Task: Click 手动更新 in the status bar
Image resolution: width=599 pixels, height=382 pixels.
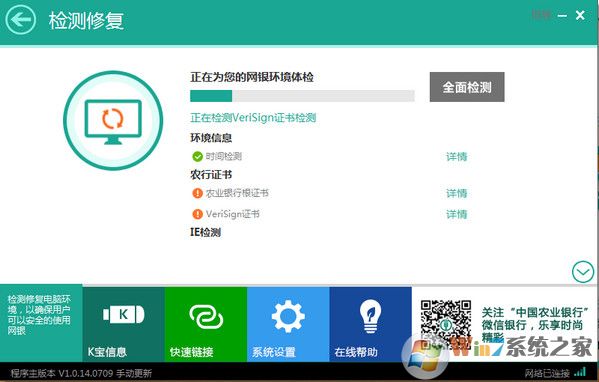Action: tap(134, 373)
